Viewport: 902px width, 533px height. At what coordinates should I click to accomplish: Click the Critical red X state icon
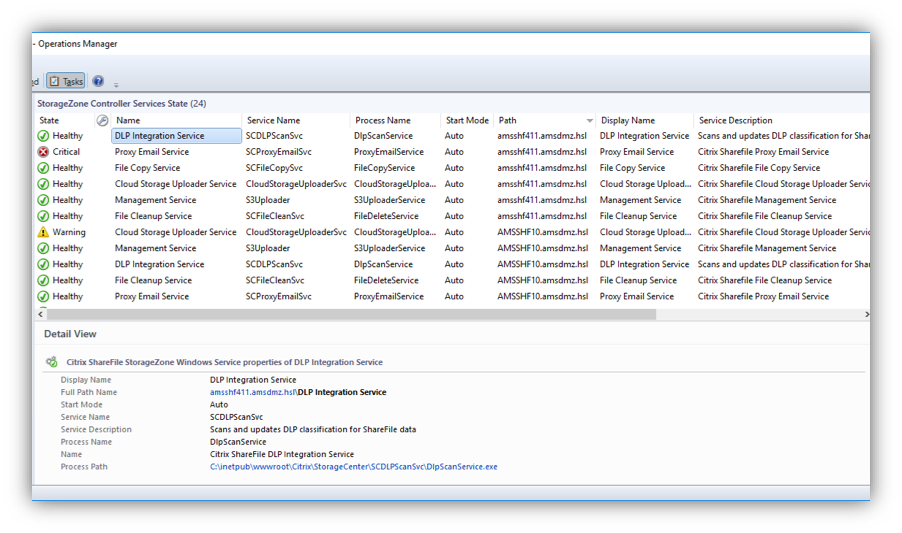[x=43, y=152]
